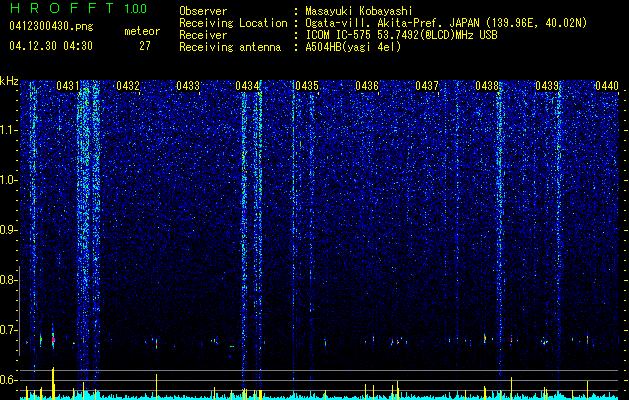This screenshot has height=400, width=629.
Task: Click the 0439 time marker
Action: (x=547, y=86)
